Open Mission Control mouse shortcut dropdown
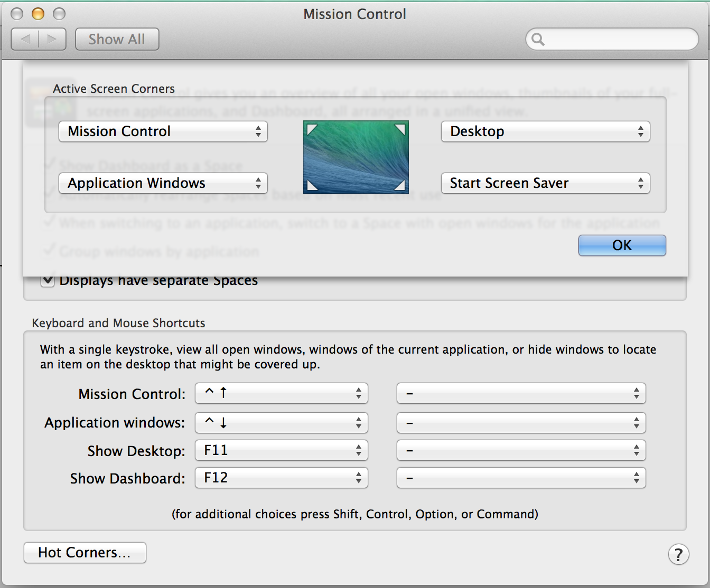 pos(521,393)
